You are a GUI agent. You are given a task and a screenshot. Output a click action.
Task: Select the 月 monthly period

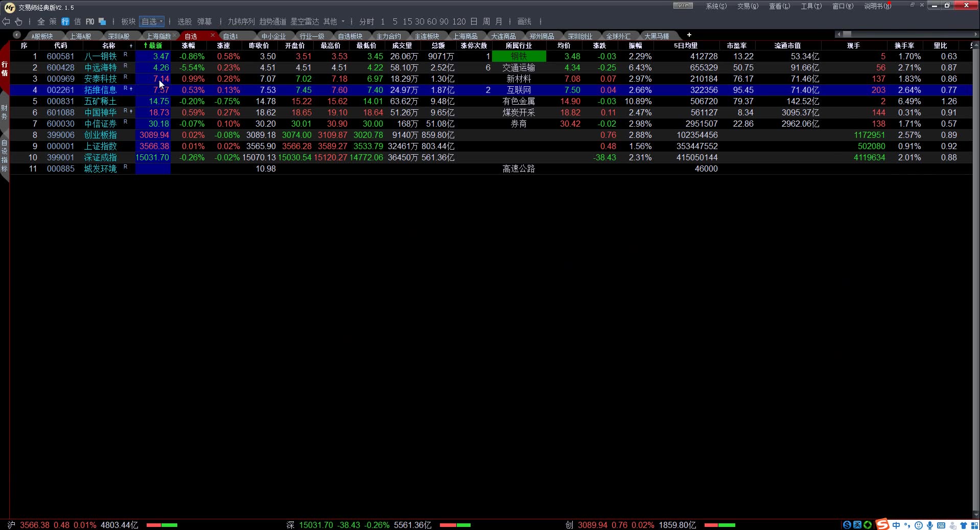click(x=499, y=21)
